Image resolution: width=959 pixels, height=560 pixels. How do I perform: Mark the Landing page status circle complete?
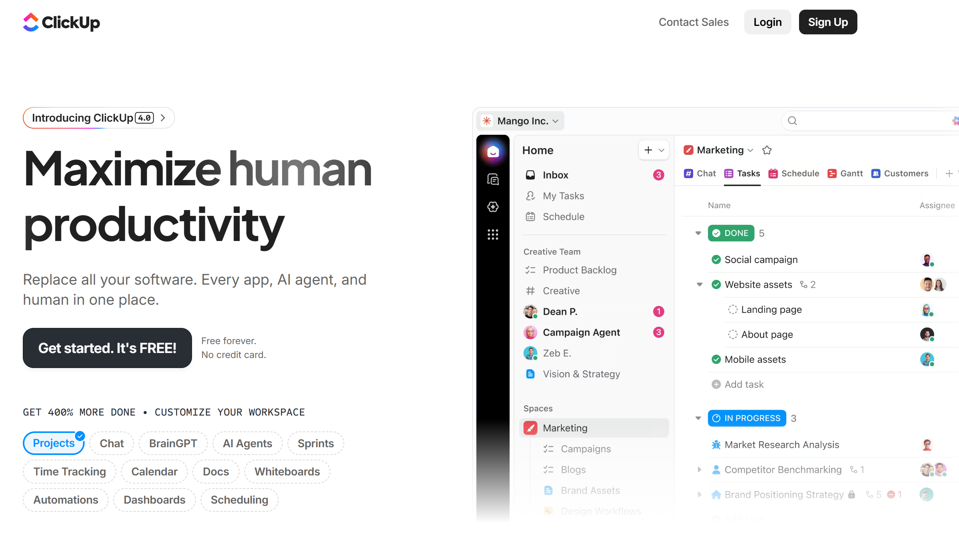tap(733, 309)
